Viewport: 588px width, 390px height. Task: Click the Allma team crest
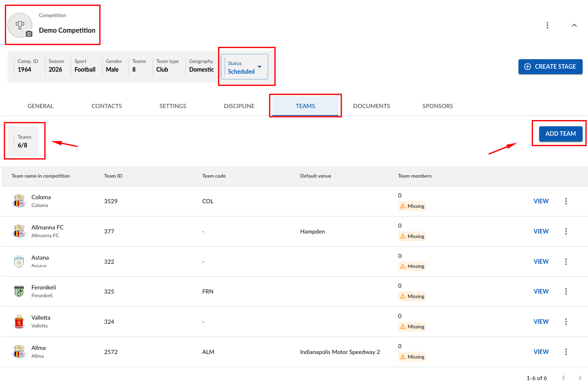19,352
